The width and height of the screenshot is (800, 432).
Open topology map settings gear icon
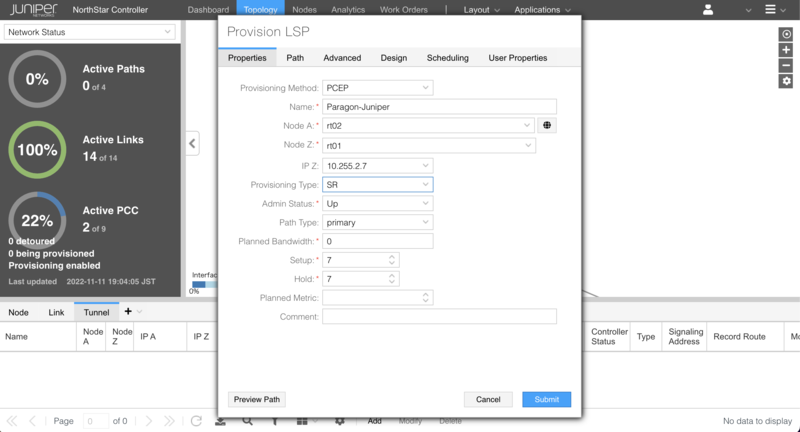point(786,81)
